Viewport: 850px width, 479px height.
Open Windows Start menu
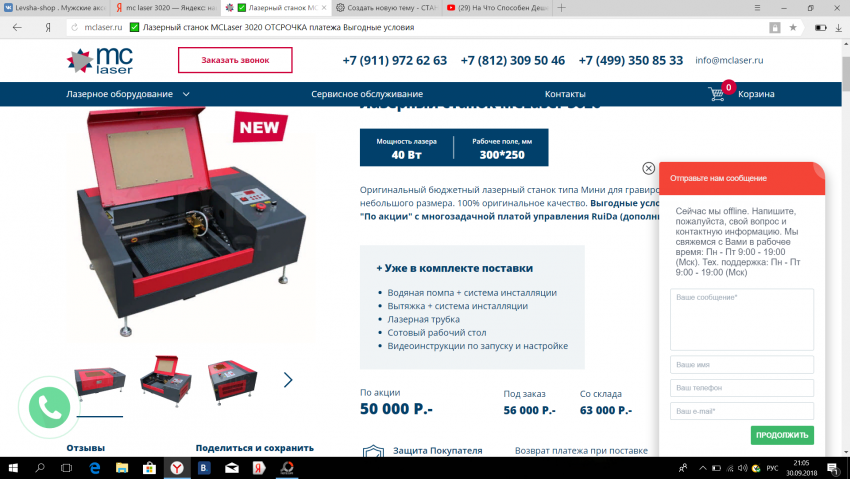(12, 468)
